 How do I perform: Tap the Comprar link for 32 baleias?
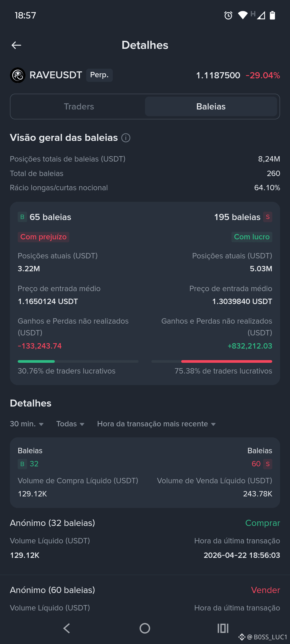pyautogui.click(x=263, y=523)
